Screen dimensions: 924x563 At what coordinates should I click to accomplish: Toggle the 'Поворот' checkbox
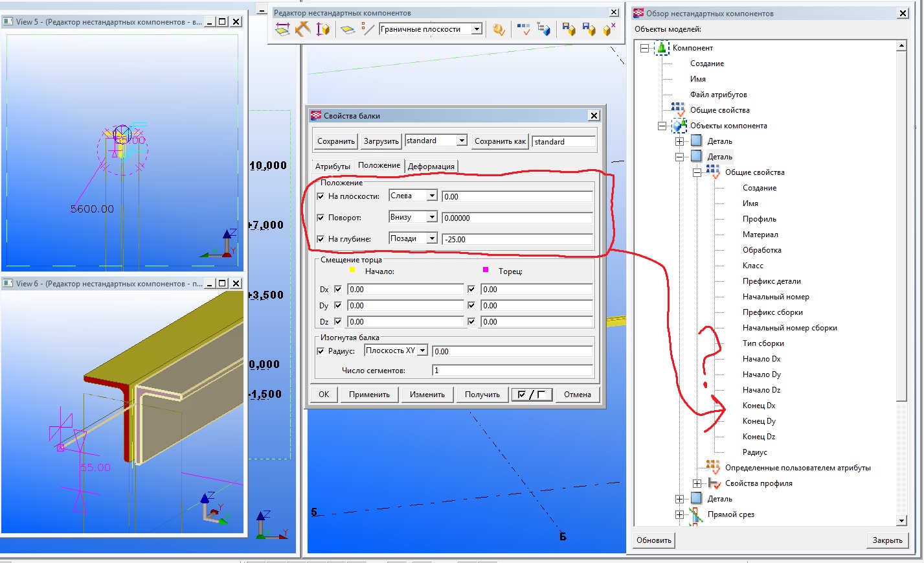tap(321, 218)
